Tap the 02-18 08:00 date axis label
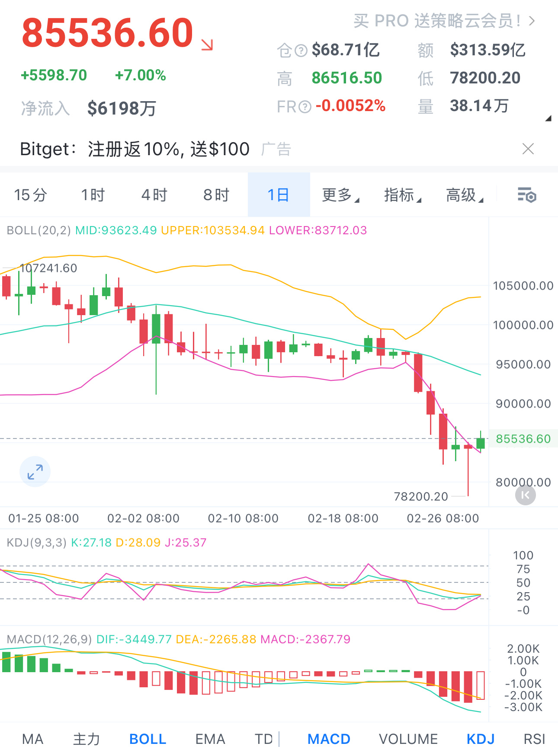This screenshot has height=756, width=558. 343,518
